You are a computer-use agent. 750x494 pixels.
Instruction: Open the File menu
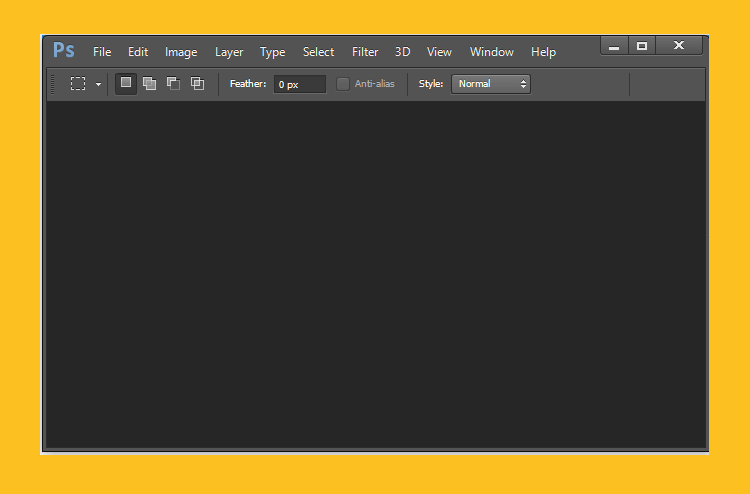(x=102, y=52)
